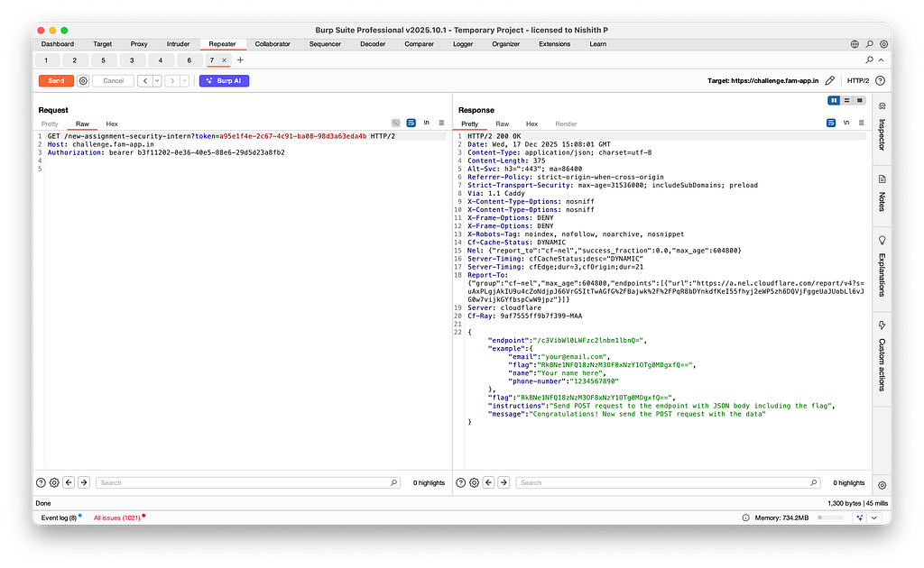Open help icon next to HTTP/2
924x568 pixels.
[x=880, y=80]
